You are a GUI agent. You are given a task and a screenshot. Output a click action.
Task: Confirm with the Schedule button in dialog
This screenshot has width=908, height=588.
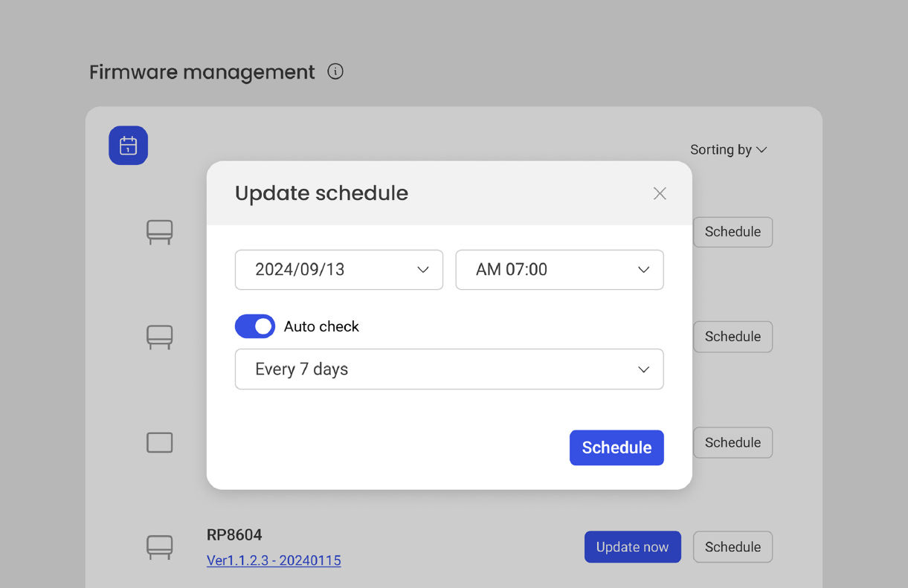point(616,448)
